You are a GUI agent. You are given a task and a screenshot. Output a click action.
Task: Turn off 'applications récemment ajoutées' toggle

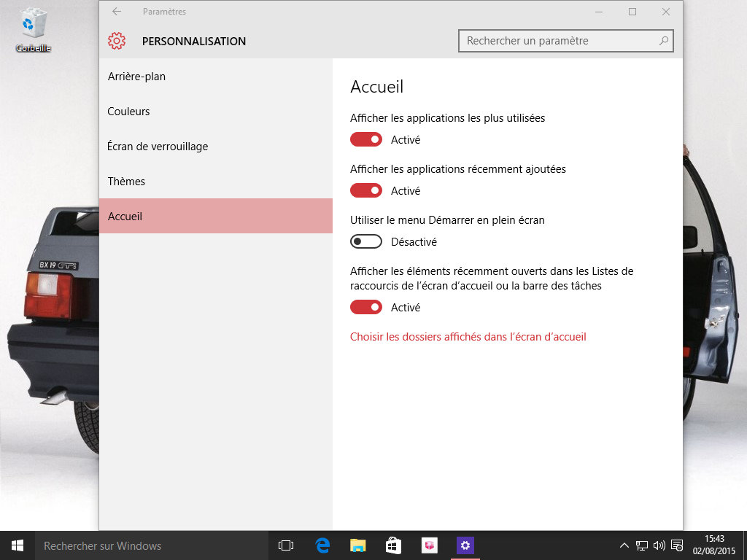click(366, 190)
